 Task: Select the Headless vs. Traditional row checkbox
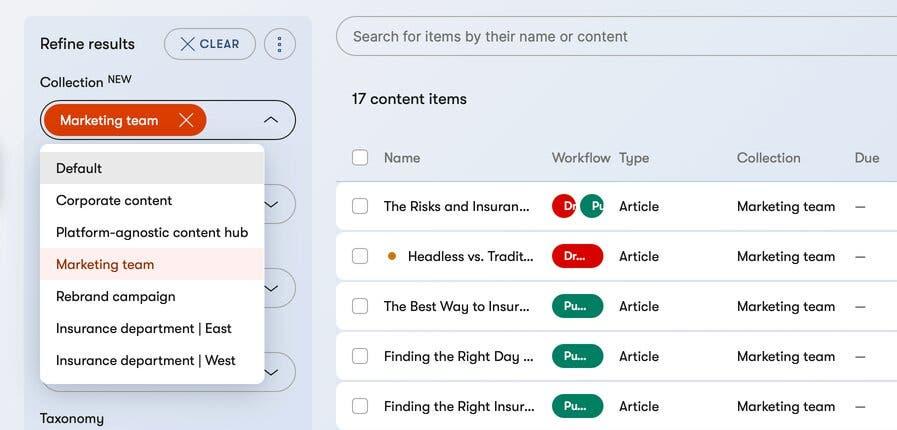[x=360, y=256]
